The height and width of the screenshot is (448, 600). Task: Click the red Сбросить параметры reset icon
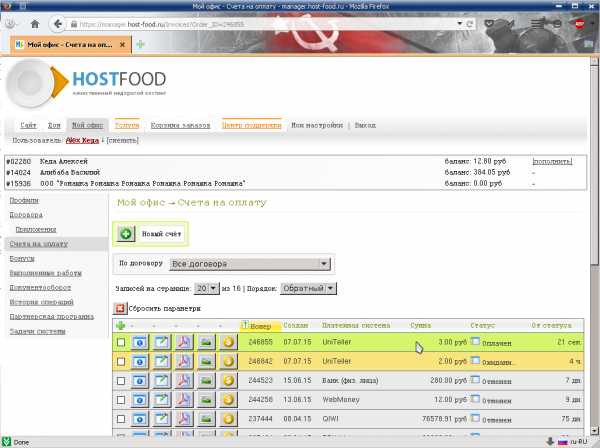tap(121, 309)
